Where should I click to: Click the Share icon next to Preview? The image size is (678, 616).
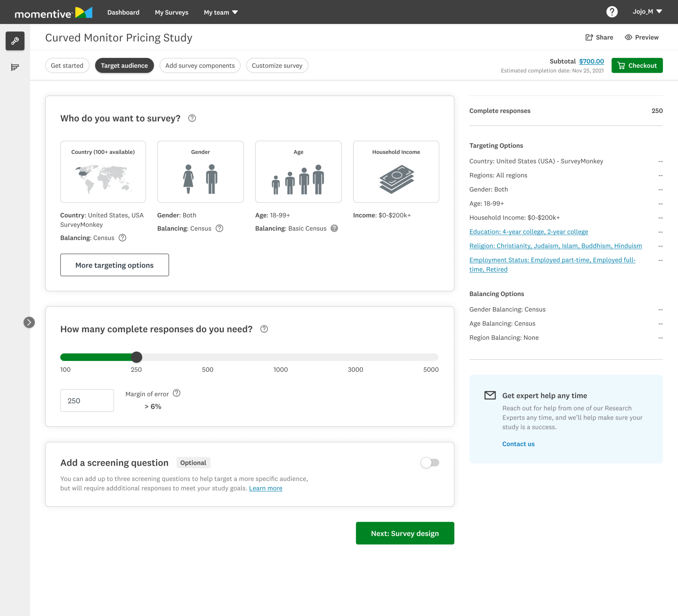(589, 37)
